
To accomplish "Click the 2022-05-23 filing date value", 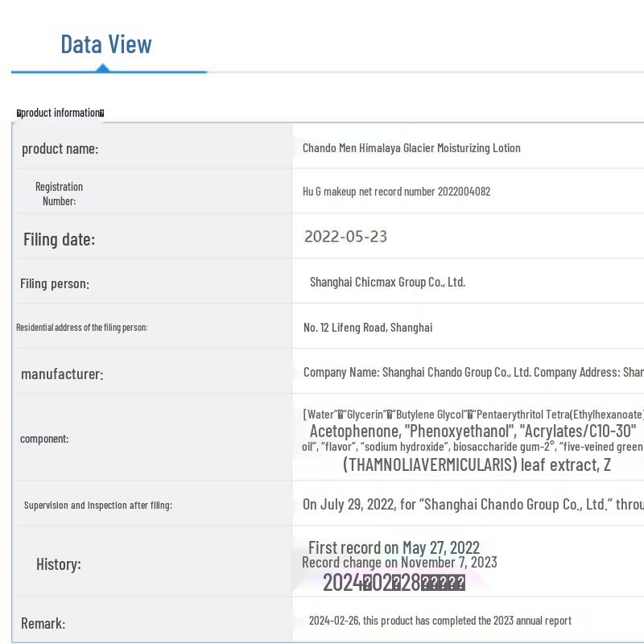I will 345,237.
